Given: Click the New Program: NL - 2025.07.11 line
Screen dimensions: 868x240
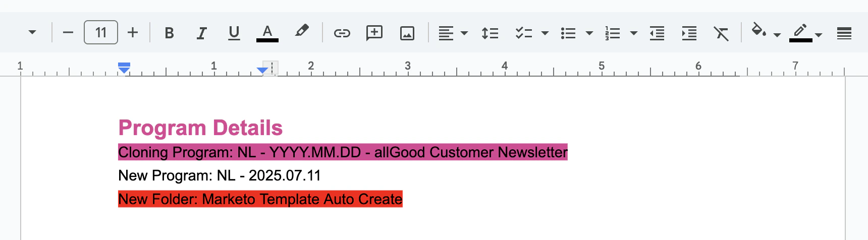Looking at the screenshot, I should [220, 175].
